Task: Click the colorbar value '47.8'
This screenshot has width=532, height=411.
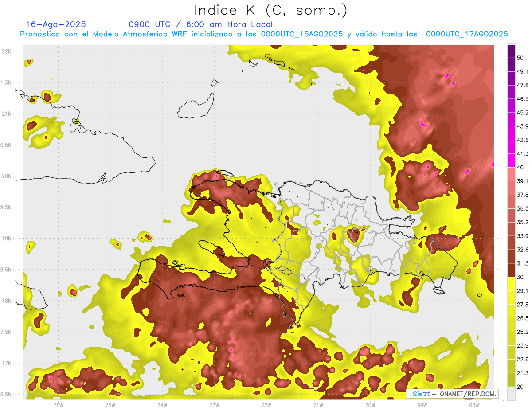Action: point(522,85)
